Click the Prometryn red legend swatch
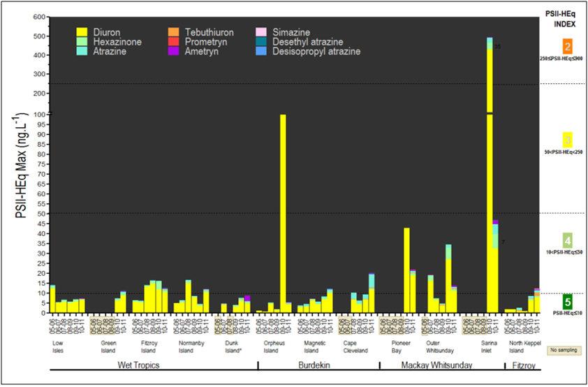 tap(173, 42)
